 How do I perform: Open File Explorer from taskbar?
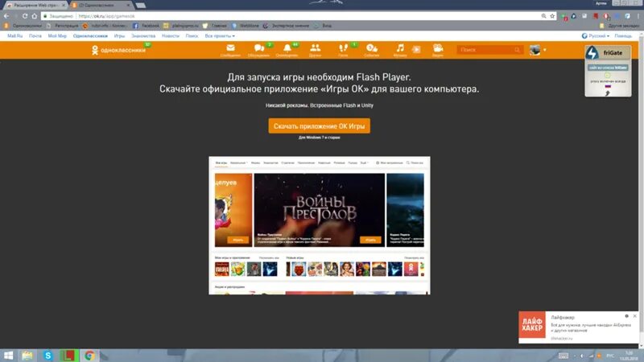27,356
